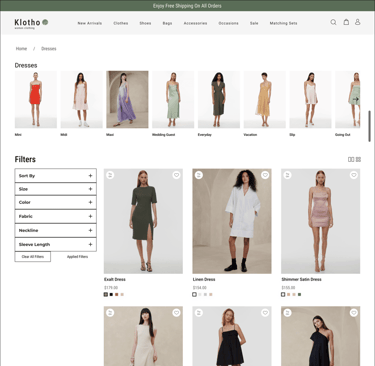375x366 pixels.
Task: Select the Midi dress category thumbnail
Action: (81, 99)
